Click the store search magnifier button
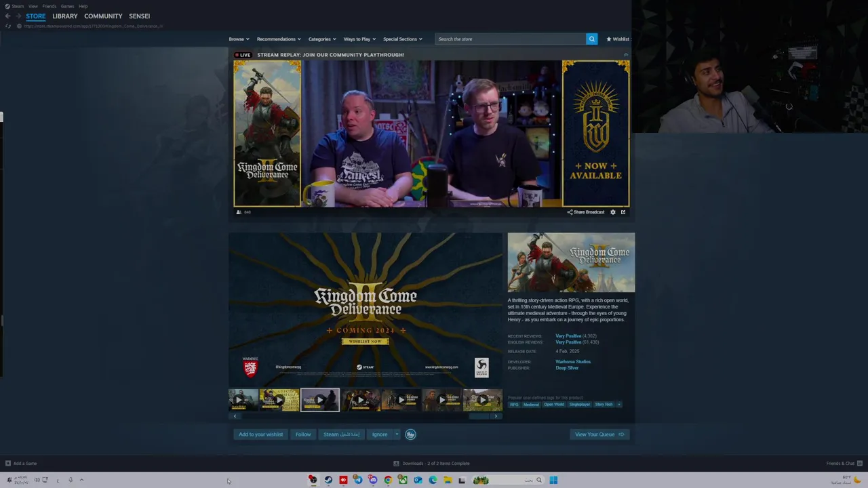This screenshot has width=868, height=488. 591,39
